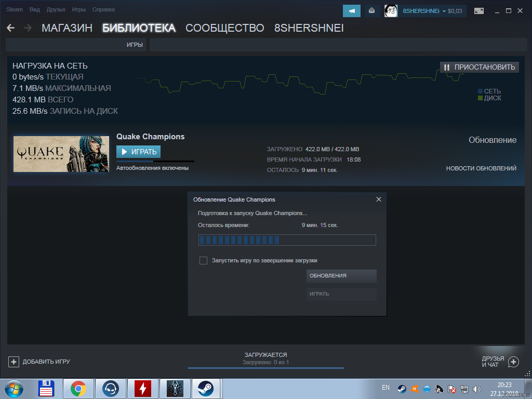Open the Steam menu
This screenshot has height=399, width=532.
15,9
